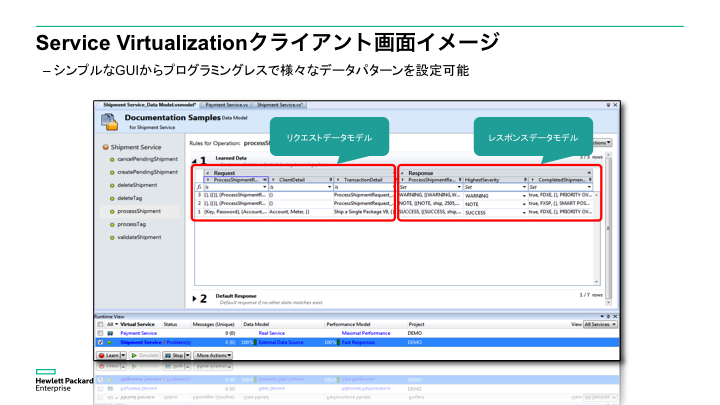The image size is (720, 405).
Task: Click the Learned Data grid scroll-down arrow
Action: tap(596, 281)
